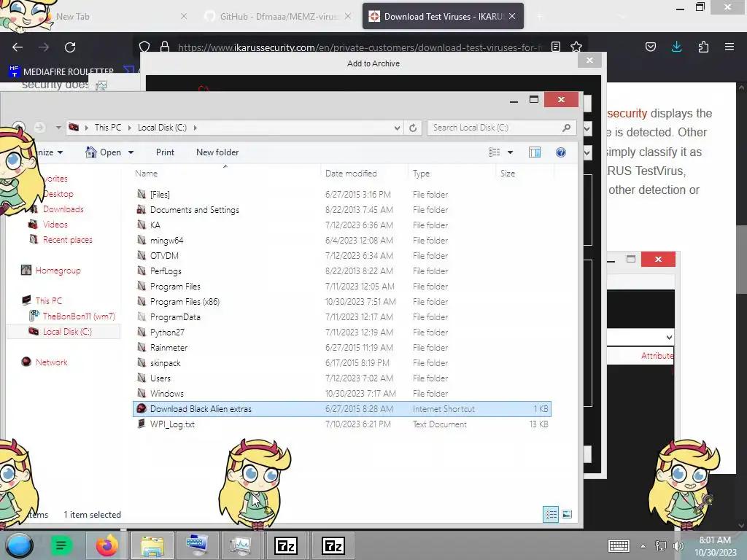Launch Firefox from the taskbar
The width and height of the screenshot is (747, 560).
[x=107, y=545]
